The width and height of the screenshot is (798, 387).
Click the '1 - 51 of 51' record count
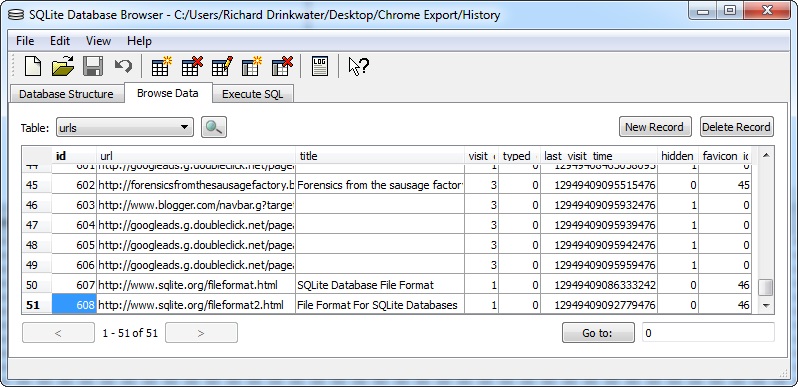pyautogui.click(x=130, y=333)
